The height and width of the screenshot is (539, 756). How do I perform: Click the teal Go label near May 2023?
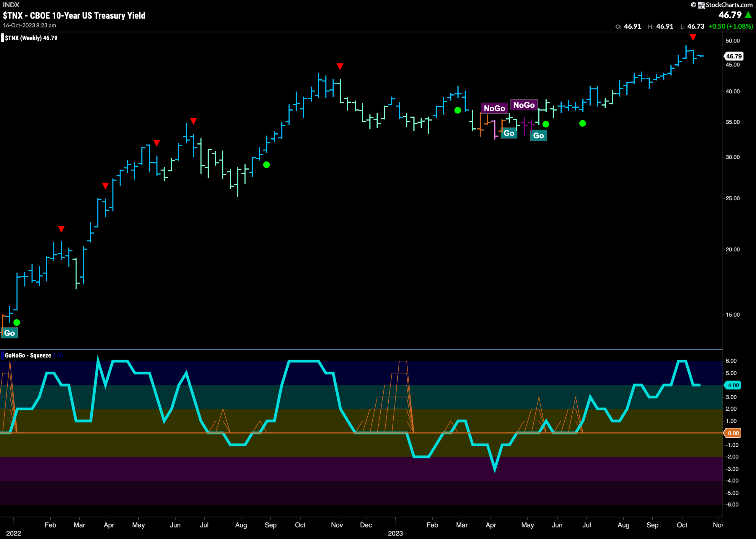point(538,135)
